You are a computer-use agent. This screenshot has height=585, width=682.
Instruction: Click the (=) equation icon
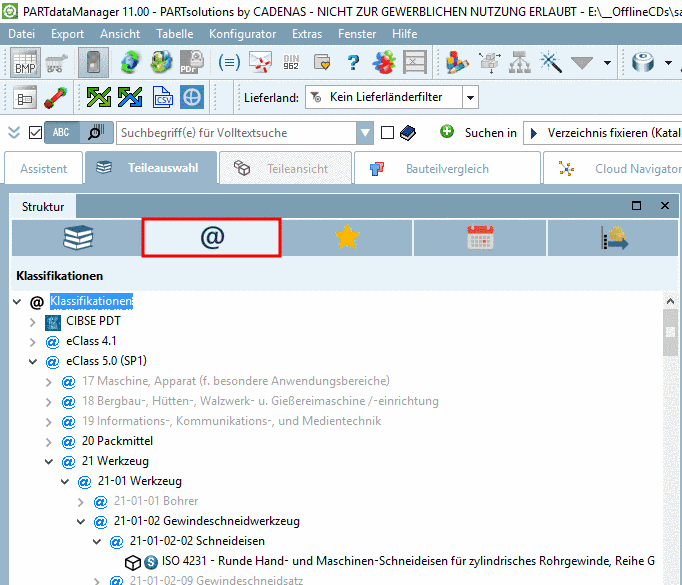coord(229,63)
